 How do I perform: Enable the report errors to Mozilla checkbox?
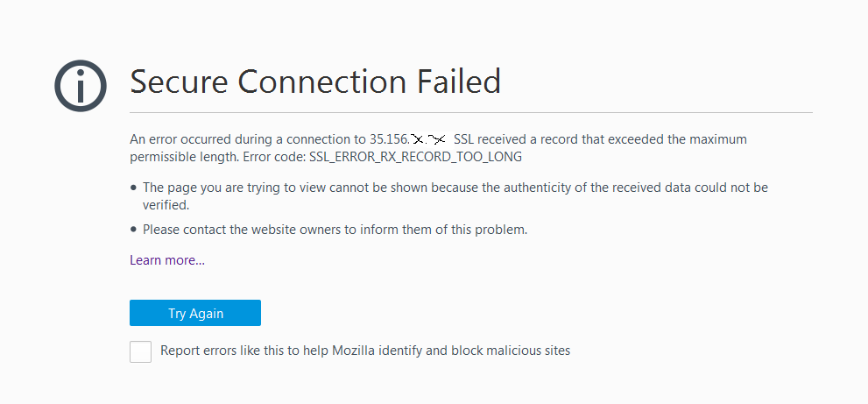pyautogui.click(x=140, y=351)
